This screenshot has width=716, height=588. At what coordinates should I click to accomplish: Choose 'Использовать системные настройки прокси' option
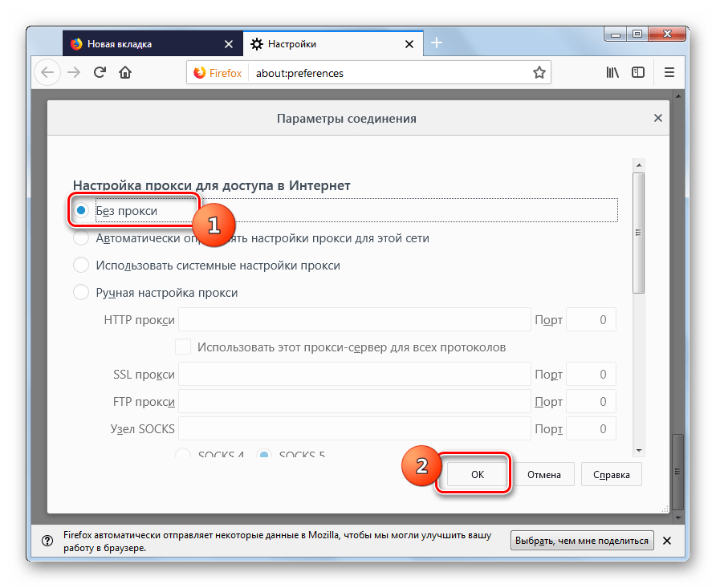(81, 266)
